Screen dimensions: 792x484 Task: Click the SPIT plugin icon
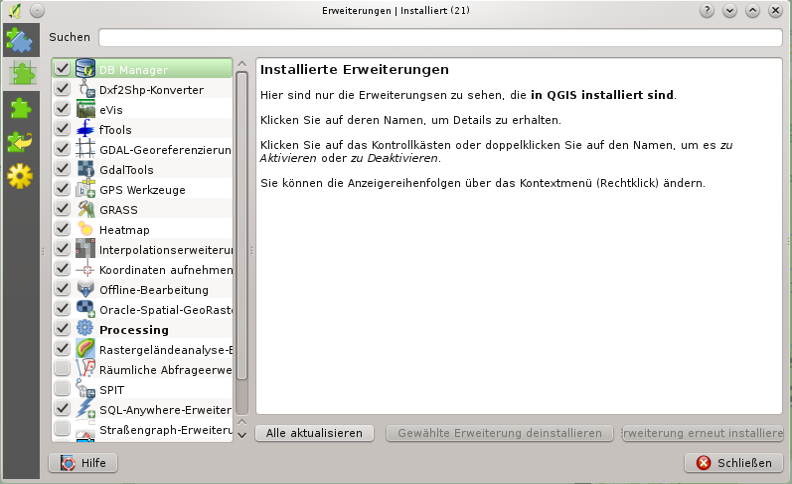[85, 389]
